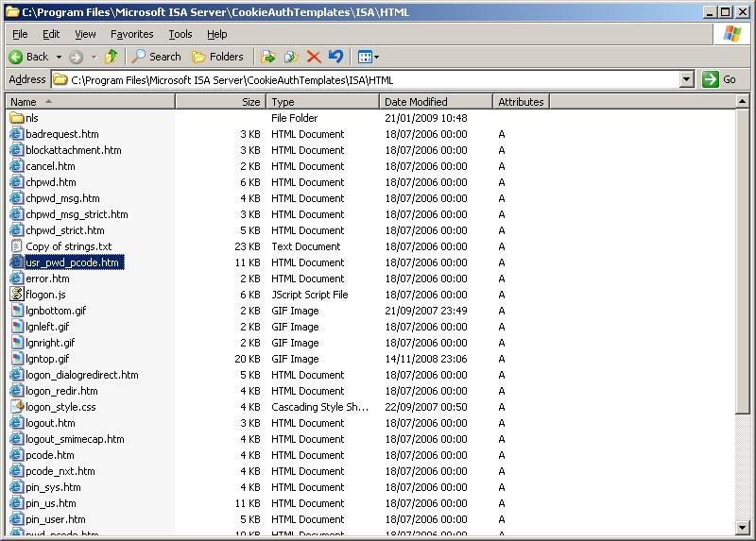Sort by the Name column header

pyautogui.click(x=90, y=102)
